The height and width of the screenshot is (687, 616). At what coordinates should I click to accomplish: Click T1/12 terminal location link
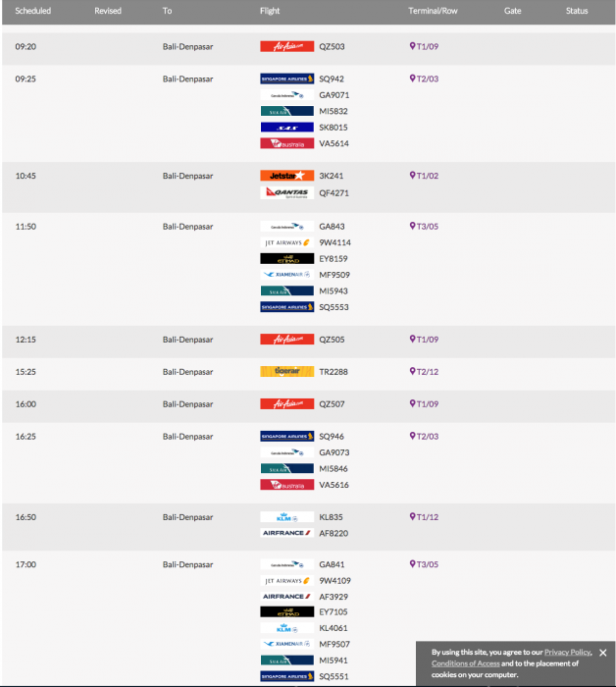click(427, 517)
